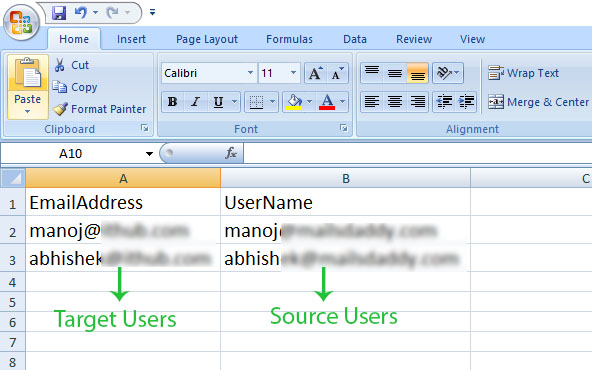Click the Office button logo

[x=21, y=22]
